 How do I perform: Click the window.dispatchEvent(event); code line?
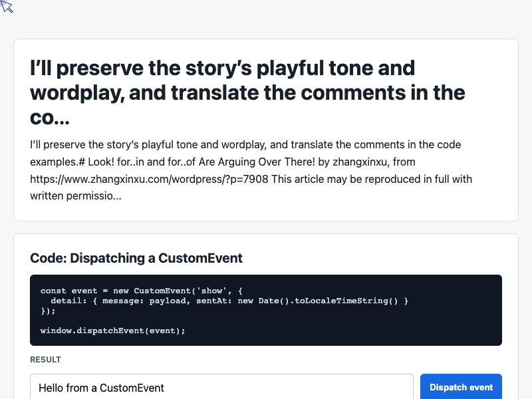[112, 331]
